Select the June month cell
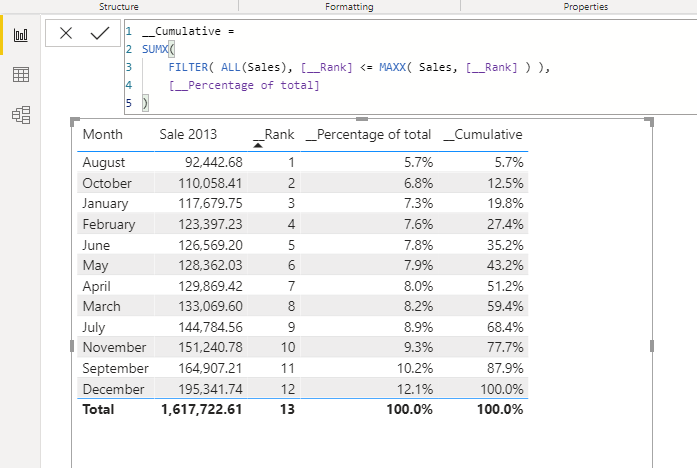This screenshot has width=697, height=468. [96, 245]
